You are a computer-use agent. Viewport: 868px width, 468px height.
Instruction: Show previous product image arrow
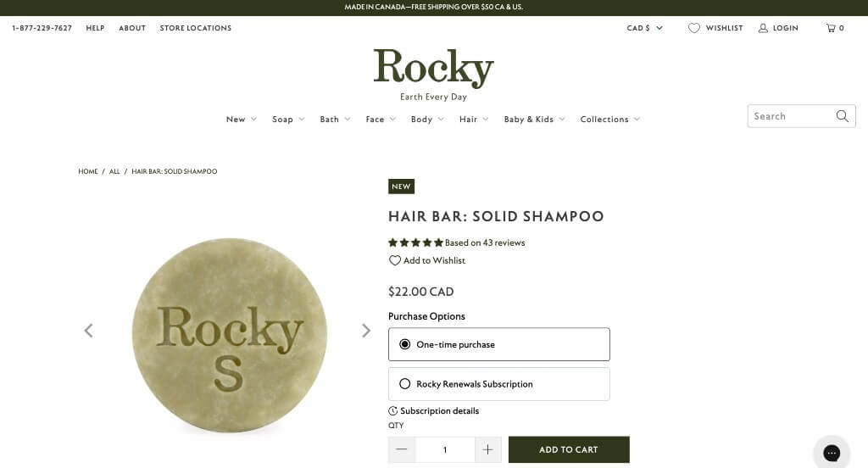[x=88, y=331]
